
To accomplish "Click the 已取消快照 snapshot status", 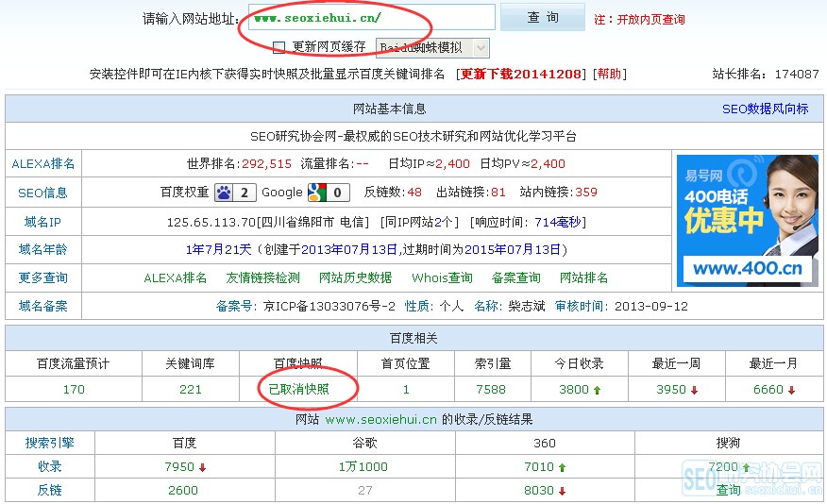I will point(298,389).
